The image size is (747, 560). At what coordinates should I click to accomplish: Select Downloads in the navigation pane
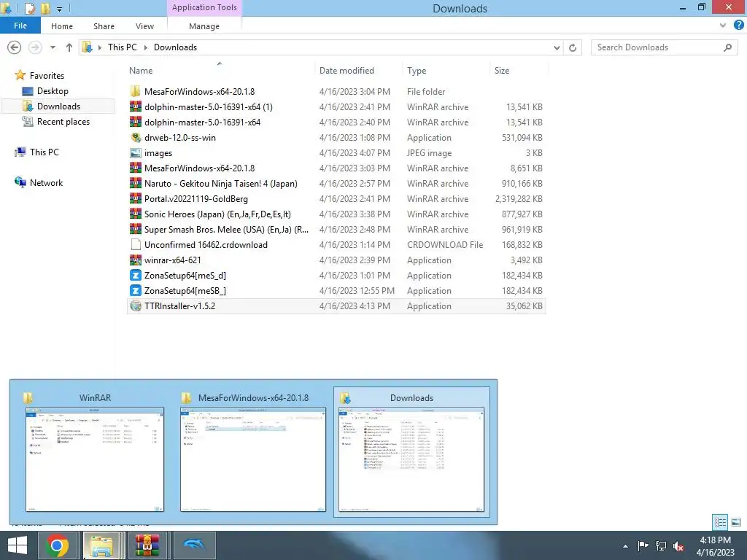[x=58, y=106]
